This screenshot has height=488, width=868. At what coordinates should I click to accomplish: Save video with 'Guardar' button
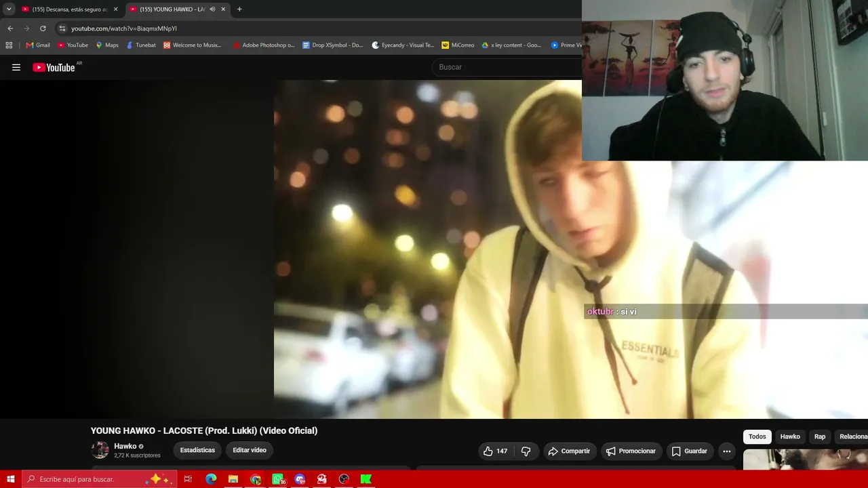(689, 451)
